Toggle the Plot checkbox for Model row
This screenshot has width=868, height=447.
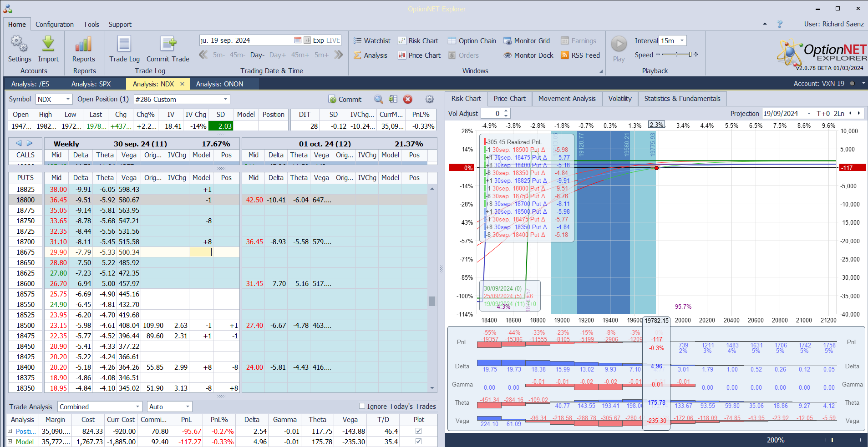click(418, 442)
